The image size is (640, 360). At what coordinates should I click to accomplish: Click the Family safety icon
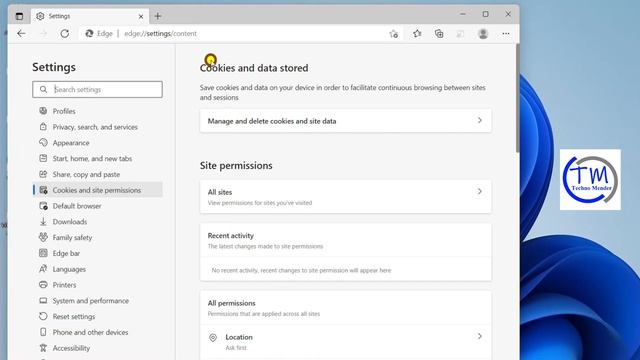click(43, 237)
